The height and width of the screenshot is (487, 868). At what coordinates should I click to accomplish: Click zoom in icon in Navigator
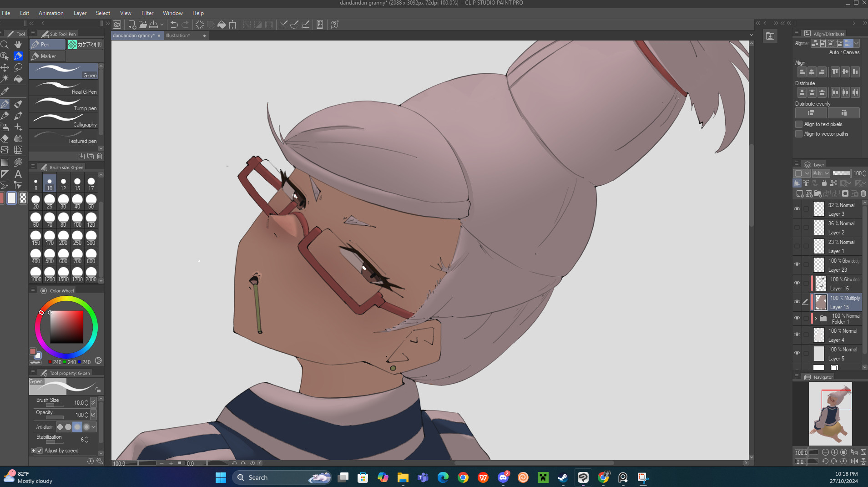[x=834, y=452]
